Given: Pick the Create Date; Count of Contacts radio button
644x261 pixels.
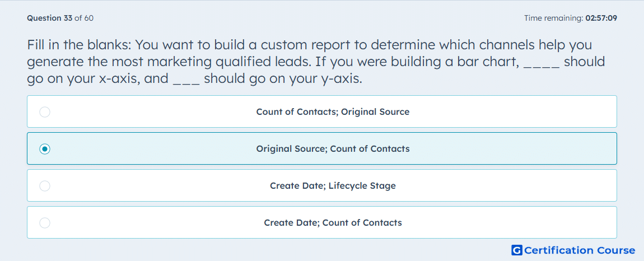Looking at the screenshot, I should tap(45, 223).
